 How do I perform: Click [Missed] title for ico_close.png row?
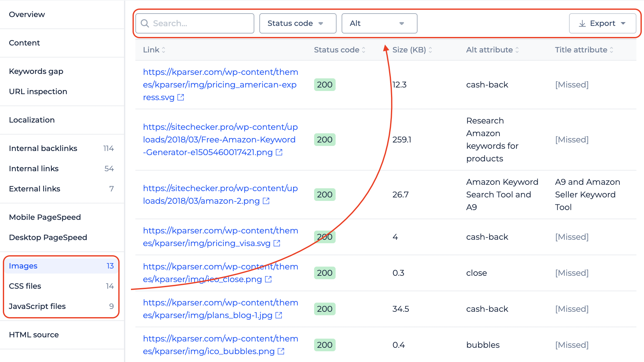(x=572, y=273)
